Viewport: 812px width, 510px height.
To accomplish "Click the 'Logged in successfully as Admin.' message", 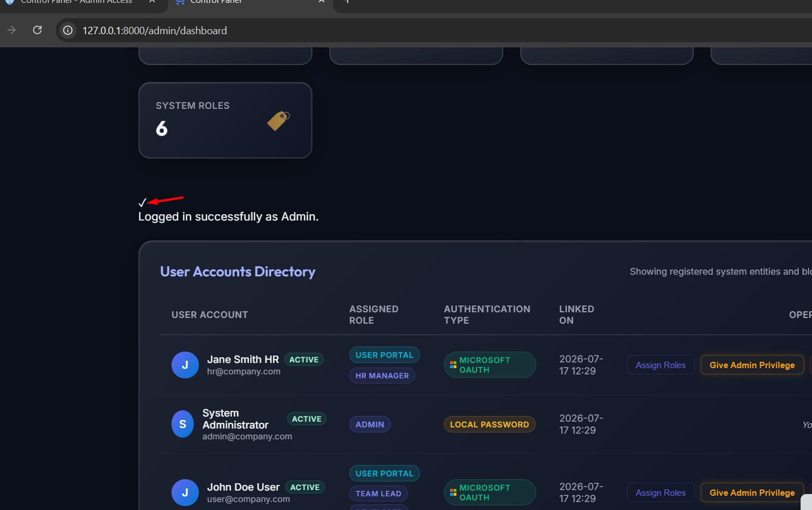I will click(x=228, y=217).
